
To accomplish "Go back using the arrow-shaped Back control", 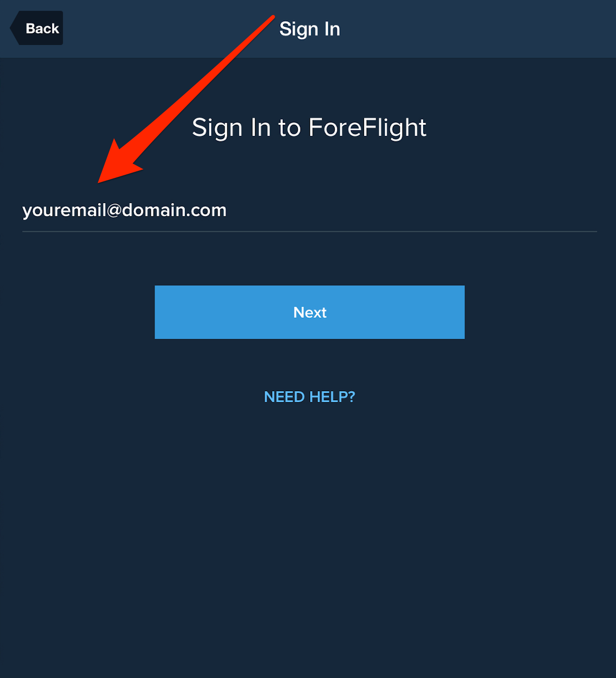I will (37, 28).
